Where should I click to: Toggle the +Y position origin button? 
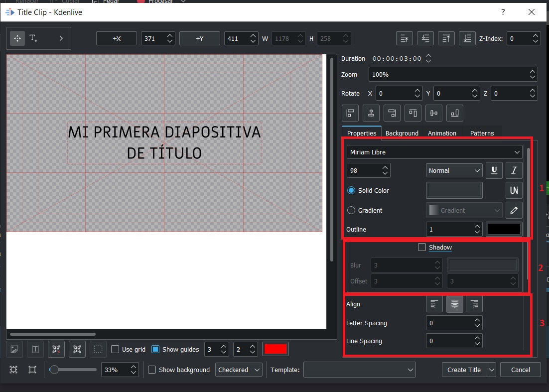200,38
